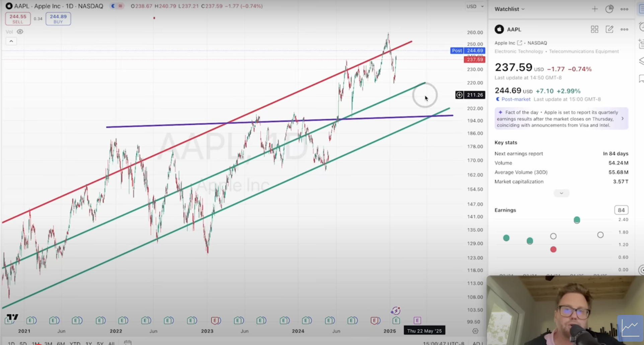Click the Market capitalization 3.57T row
The image size is (644, 345).
561,182
